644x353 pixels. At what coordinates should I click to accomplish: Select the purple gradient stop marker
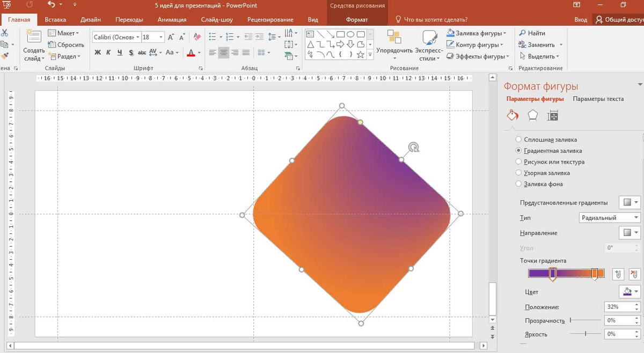point(553,274)
